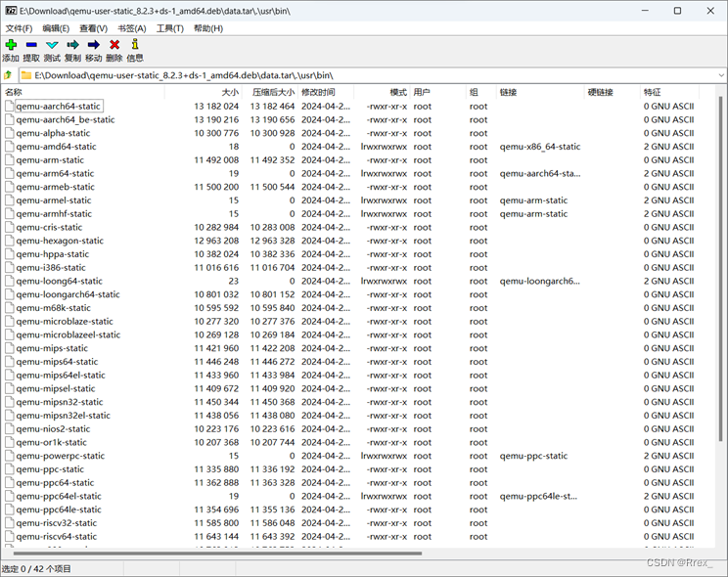Select the qemu-ppc64le-static row
The image size is (728, 577).
349,510
